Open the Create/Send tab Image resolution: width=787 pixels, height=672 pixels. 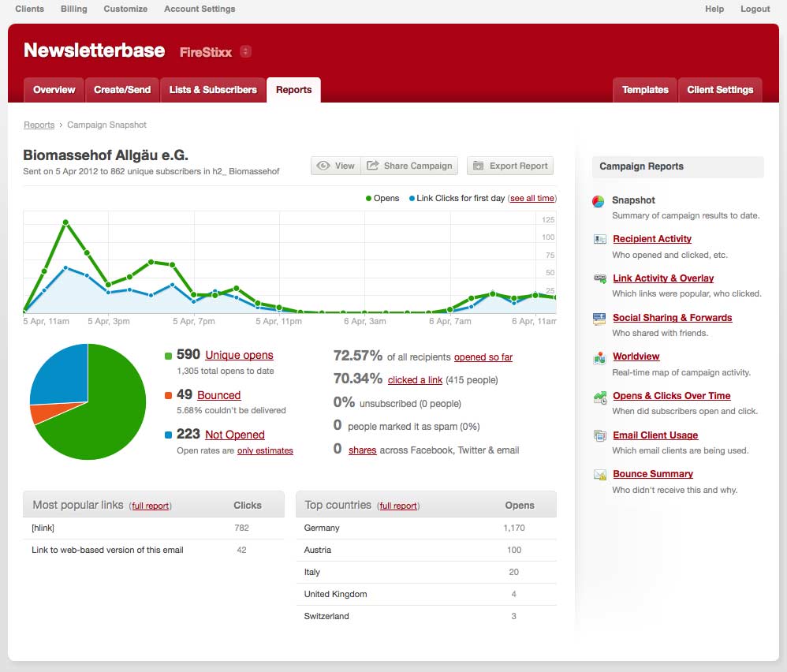122,90
